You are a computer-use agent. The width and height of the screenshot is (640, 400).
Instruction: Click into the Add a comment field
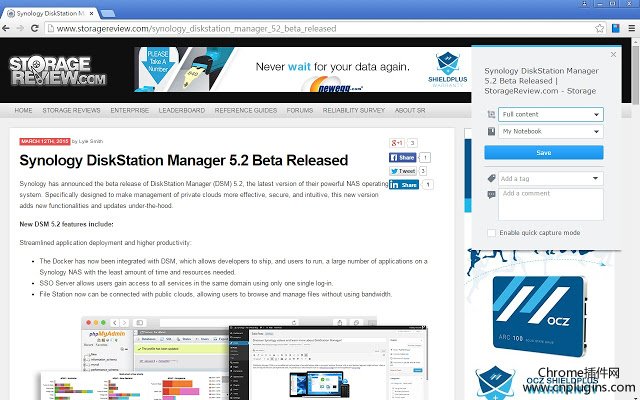[550, 204]
